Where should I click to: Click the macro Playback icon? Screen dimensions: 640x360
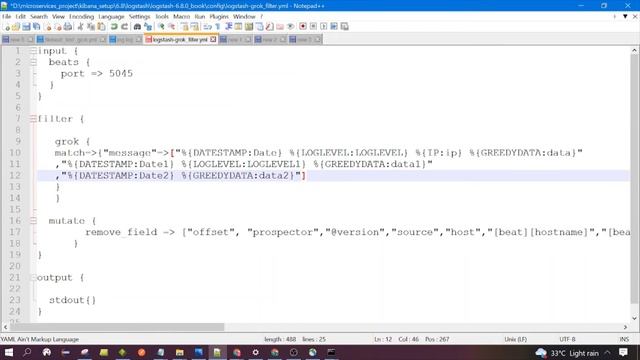click(x=324, y=27)
